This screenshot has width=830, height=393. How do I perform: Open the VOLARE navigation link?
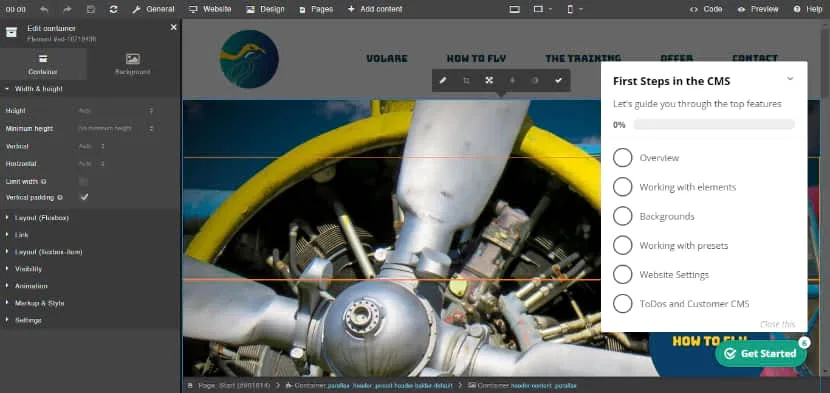tap(387, 58)
